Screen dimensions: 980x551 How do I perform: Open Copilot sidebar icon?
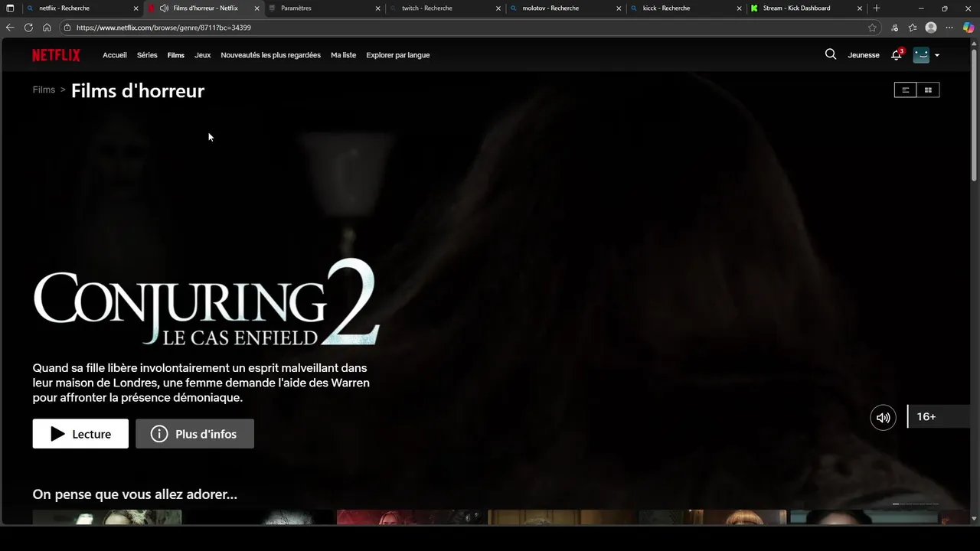point(969,28)
